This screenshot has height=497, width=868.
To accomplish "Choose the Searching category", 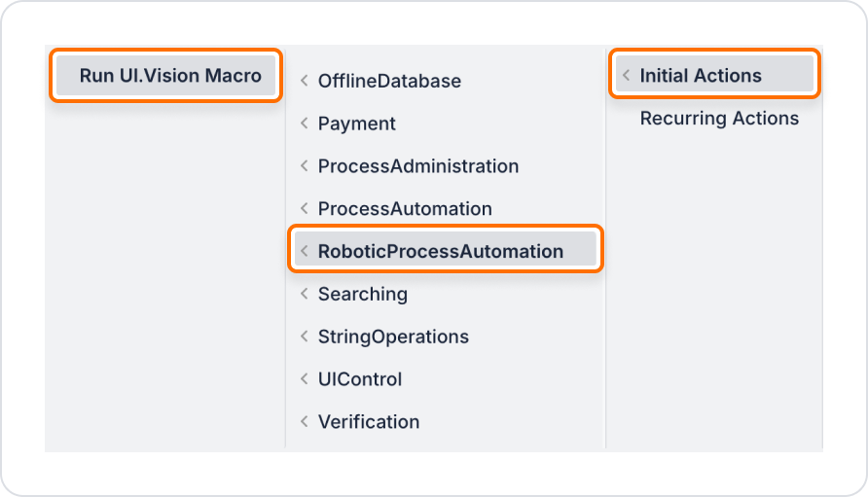I will (x=445, y=294).
